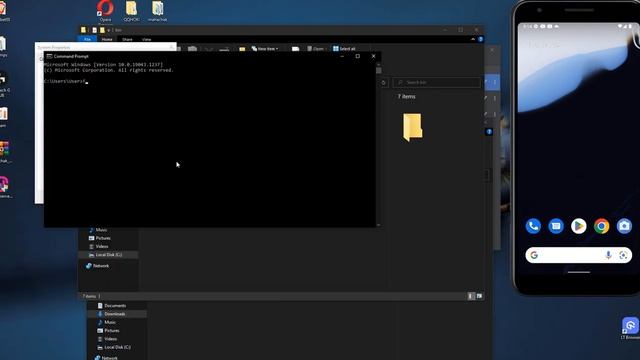This screenshot has width=640, height=360.
Task: Click the Properties icon in the ribbon
Action: tap(296, 49)
